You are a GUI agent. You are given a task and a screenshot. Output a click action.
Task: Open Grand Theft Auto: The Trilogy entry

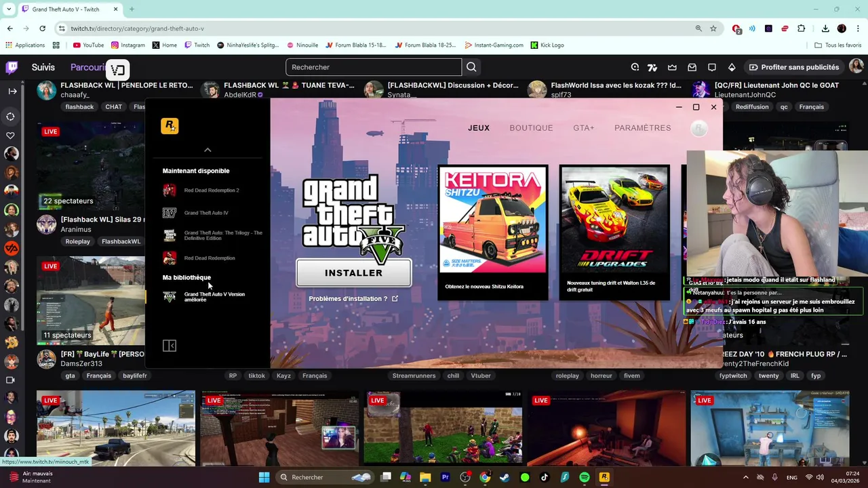(212, 235)
